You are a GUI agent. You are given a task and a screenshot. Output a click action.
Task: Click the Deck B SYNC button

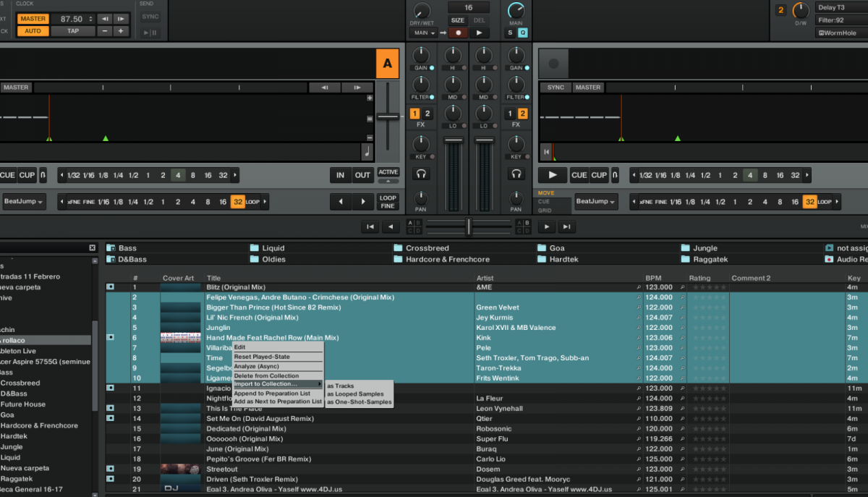(556, 88)
